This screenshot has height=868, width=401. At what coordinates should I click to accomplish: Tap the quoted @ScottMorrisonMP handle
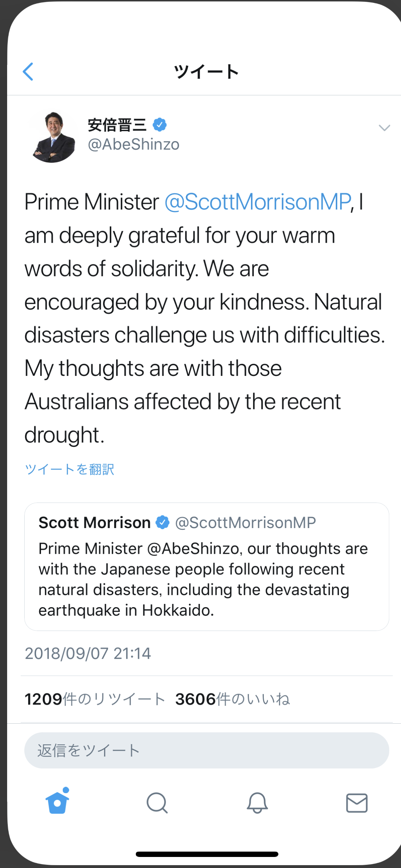coord(246,523)
